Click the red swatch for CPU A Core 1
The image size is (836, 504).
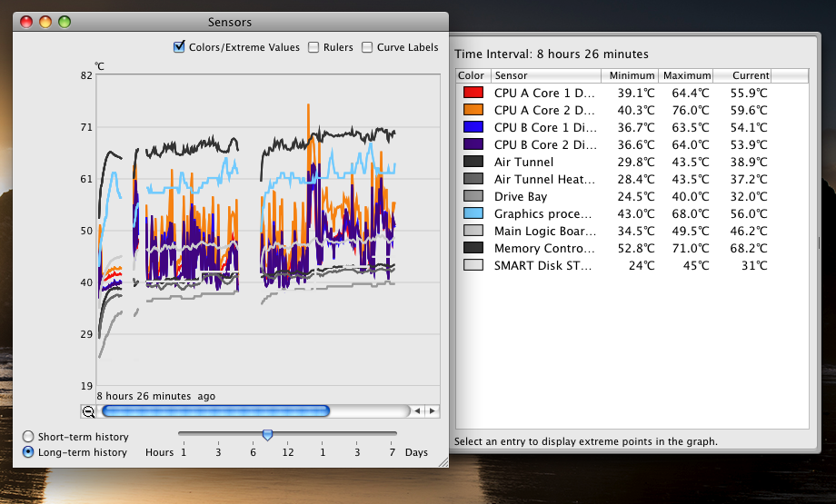tap(473, 92)
